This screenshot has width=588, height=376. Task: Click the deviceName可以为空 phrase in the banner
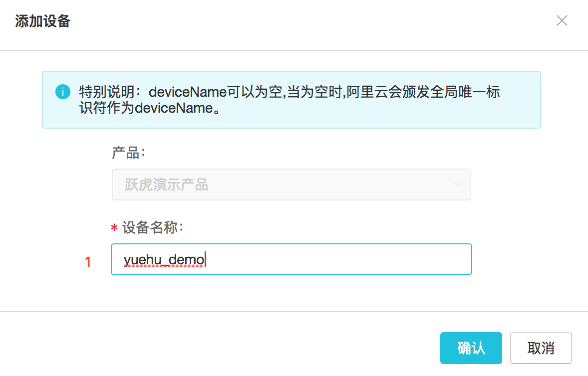[216, 92]
